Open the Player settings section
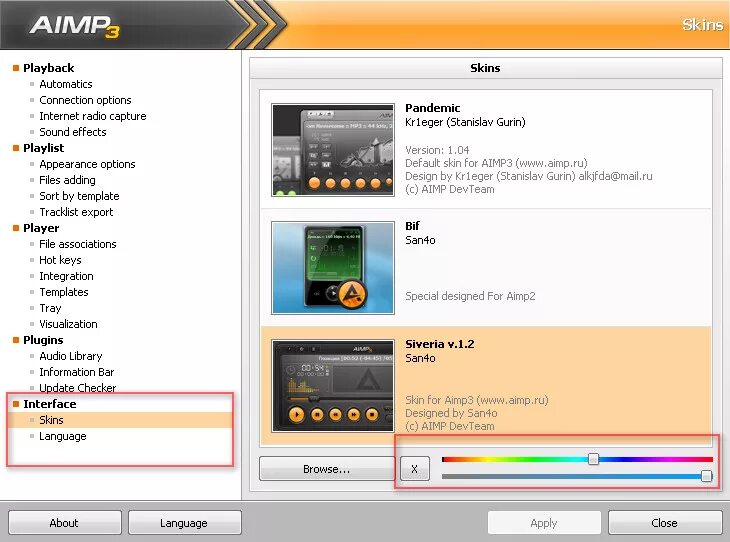 pyautogui.click(x=41, y=228)
